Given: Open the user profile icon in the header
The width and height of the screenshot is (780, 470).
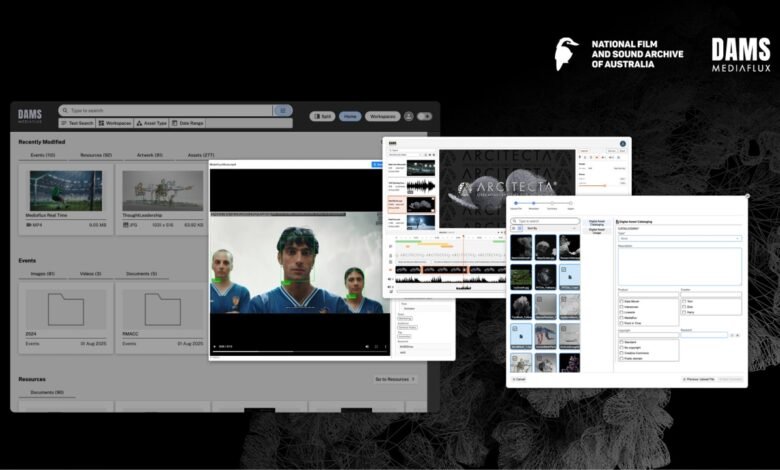Looking at the screenshot, I should [408, 116].
